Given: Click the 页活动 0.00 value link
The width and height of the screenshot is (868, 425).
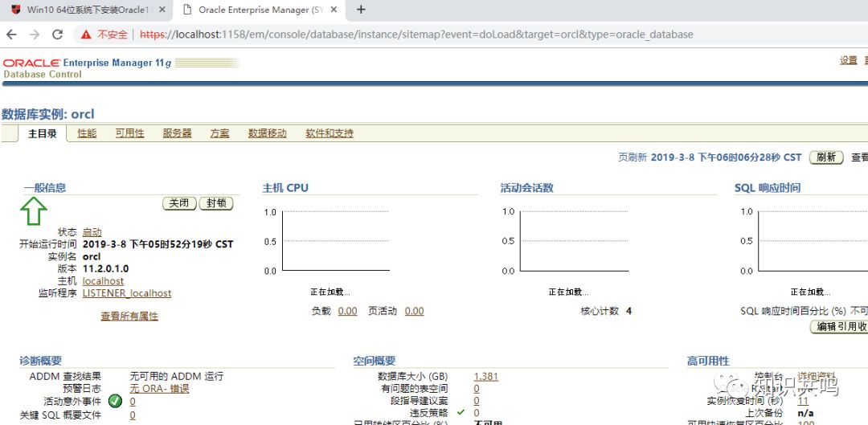Looking at the screenshot, I should point(414,311).
